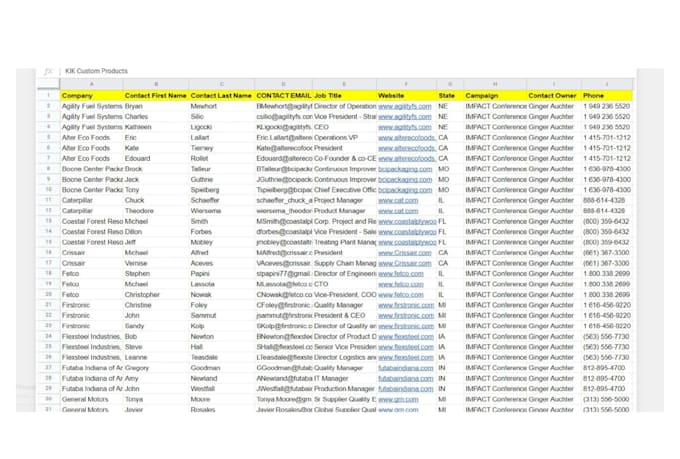Open www.agilityfs.com link in Bryan Mewhort's row
Image resolution: width=680 pixels, height=459 pixels.
(405, 106)
